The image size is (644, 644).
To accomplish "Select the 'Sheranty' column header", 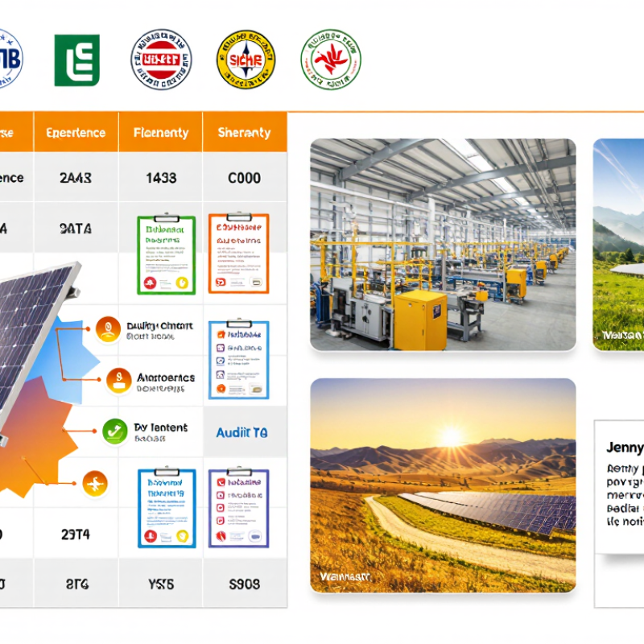I will point(245,133).
